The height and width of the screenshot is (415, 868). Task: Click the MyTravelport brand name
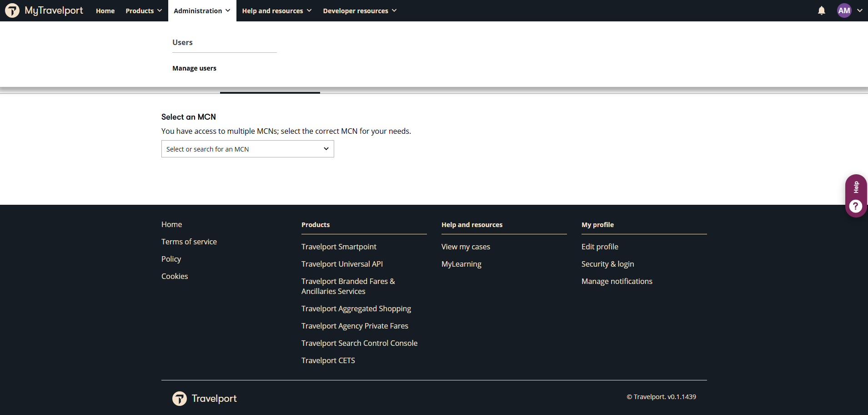pyautogui.click(x=54, y=10)
